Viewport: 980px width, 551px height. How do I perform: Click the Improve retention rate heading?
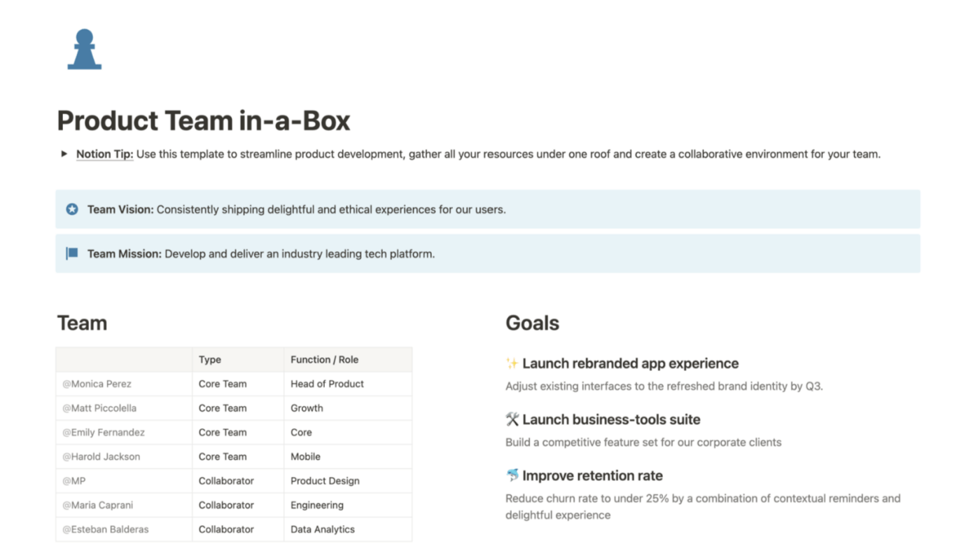pyautogui.click(x=592, y=475)
